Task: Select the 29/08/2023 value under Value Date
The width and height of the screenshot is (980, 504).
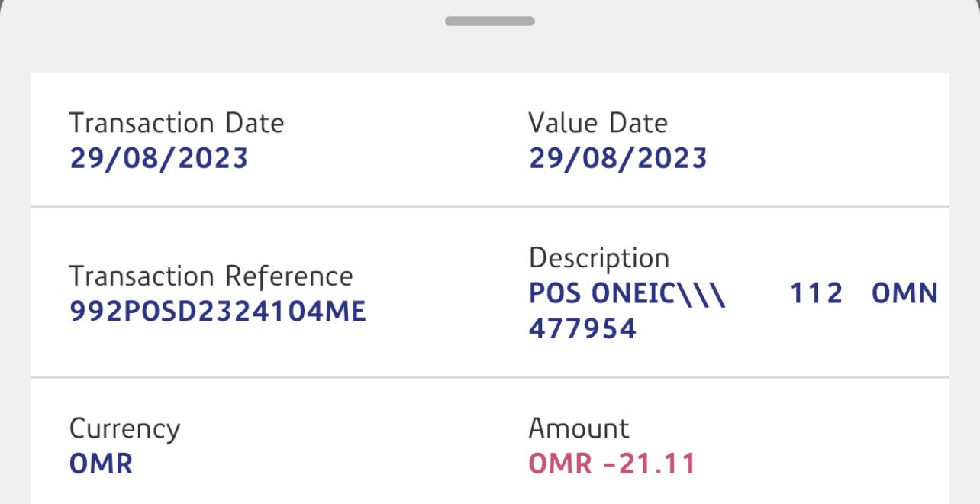Action: (617, 158)
